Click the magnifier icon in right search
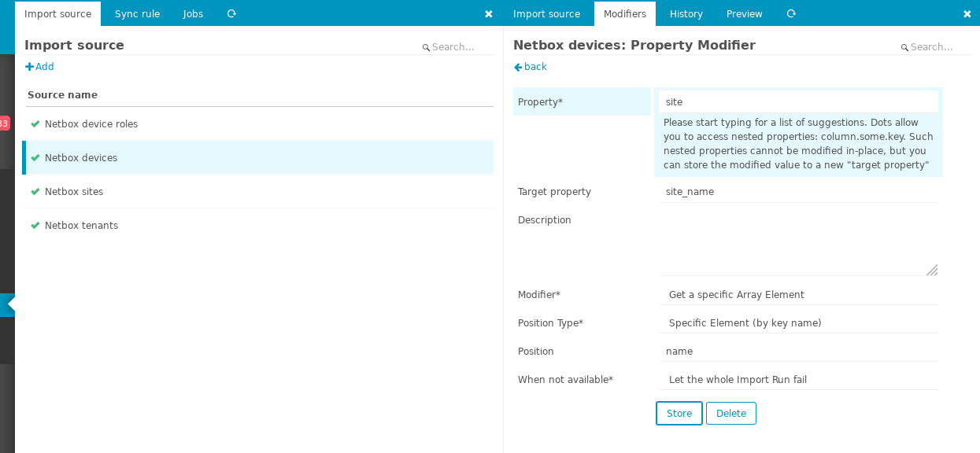Screen dimensions: 980x453 click(x=904, y=48)
